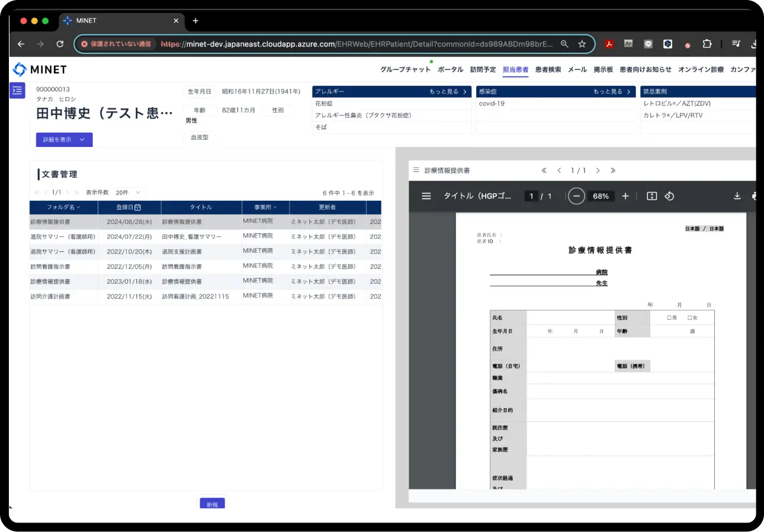The image size is (764, 532).
Task: Click the PDF page number field
Action: (532, 196)
